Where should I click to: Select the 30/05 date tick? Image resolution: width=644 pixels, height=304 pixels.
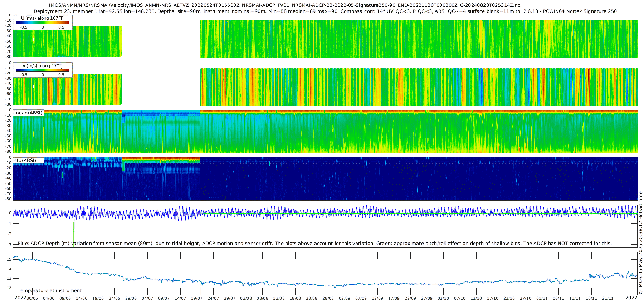click(x=32, y=298)
